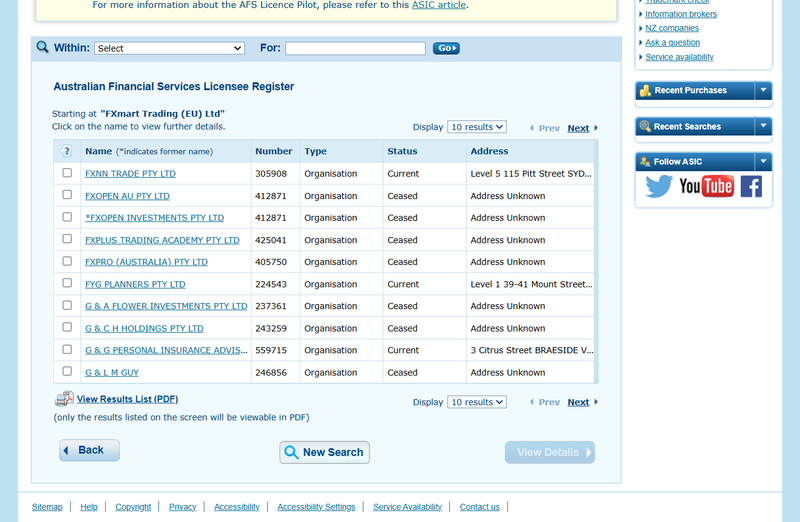Select checkbox for G & L M GUY

click(x=67, y=371)
